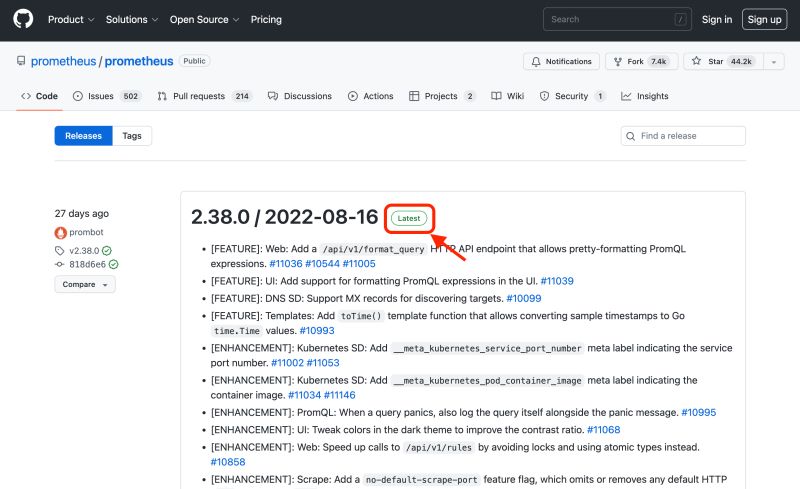Open the Wiki tab
The width and height of the screenshot is (800, 489).
508,96
